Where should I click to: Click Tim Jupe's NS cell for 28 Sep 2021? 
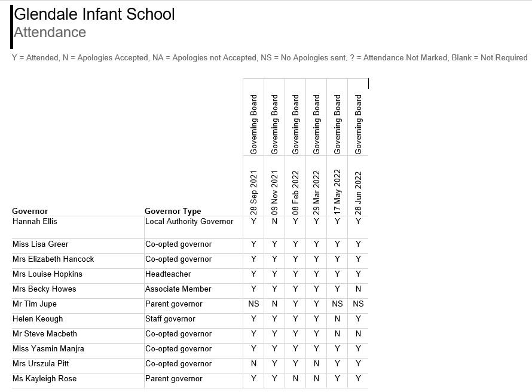(x=253, y=304)
